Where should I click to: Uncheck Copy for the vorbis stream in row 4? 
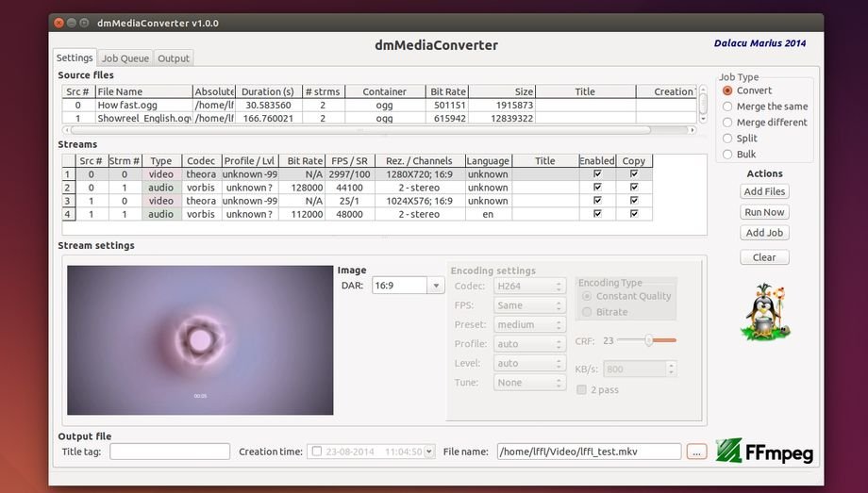coord(634,214)
